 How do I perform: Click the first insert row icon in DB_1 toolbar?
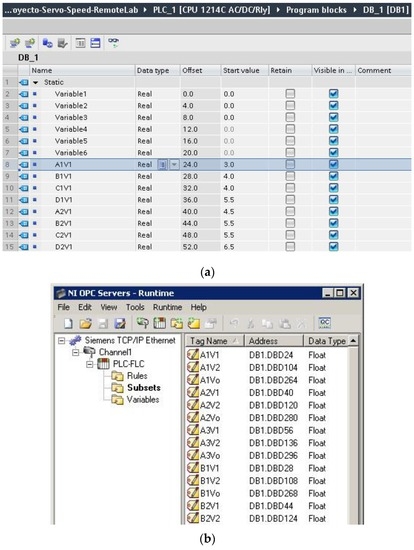[15, 43]
